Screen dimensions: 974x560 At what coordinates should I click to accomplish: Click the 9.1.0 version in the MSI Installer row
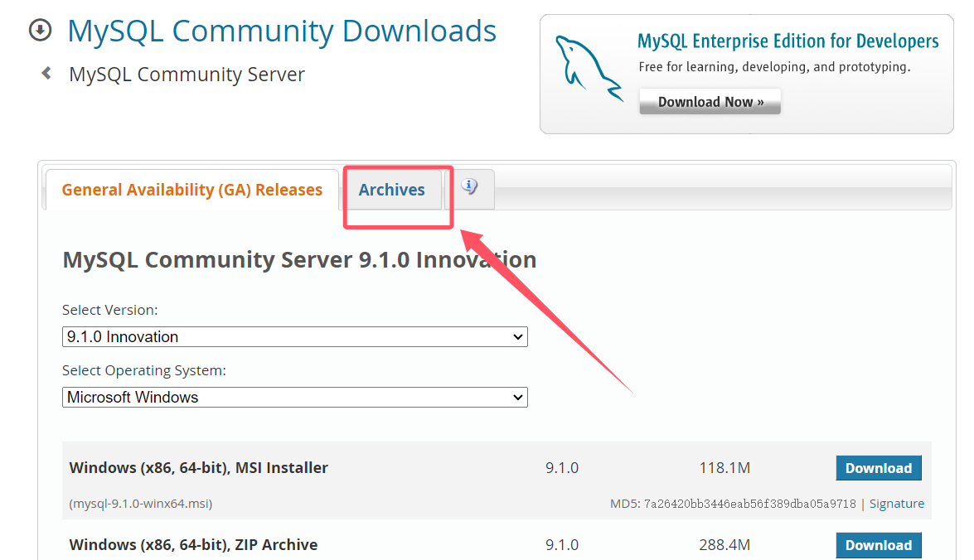562,467
